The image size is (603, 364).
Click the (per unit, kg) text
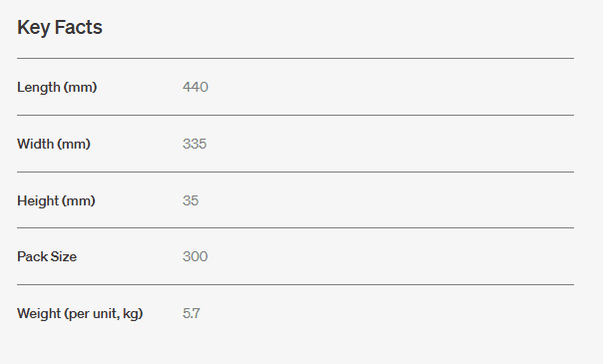tap(104, 314)
